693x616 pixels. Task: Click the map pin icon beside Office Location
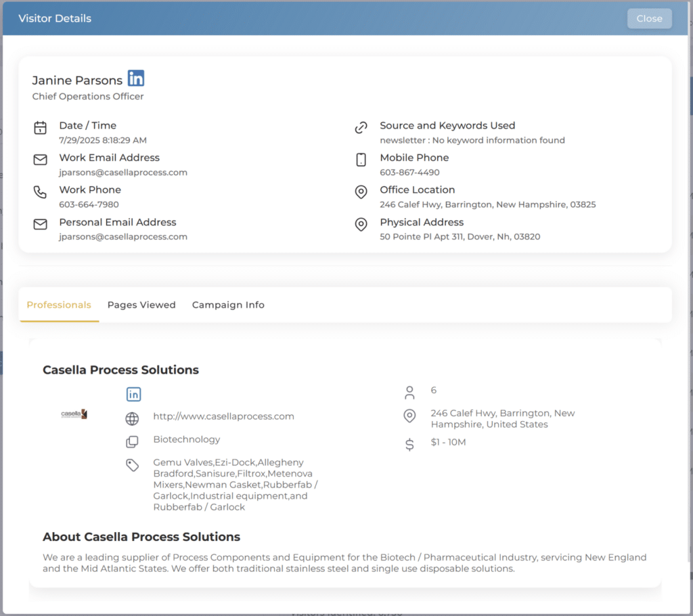[361, 192]
